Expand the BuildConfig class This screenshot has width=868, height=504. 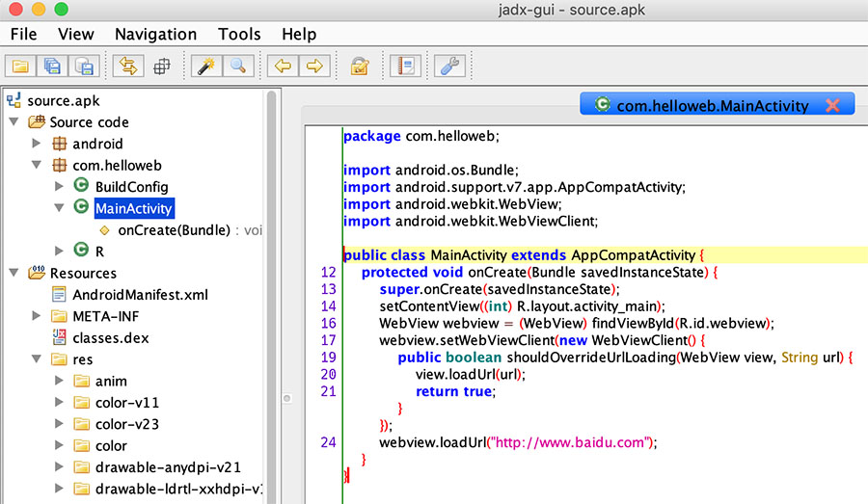point(59,186)
